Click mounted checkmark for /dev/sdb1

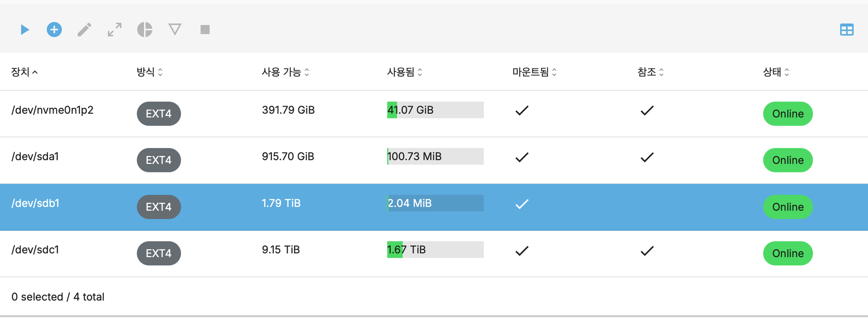(522, 204)
